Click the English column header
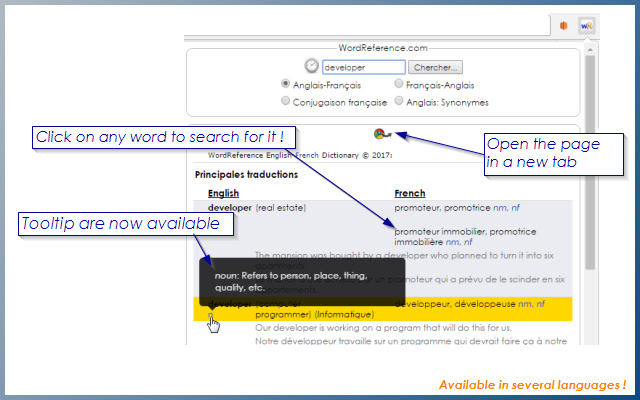The image size is (640, 400). (x=223, y=193)
